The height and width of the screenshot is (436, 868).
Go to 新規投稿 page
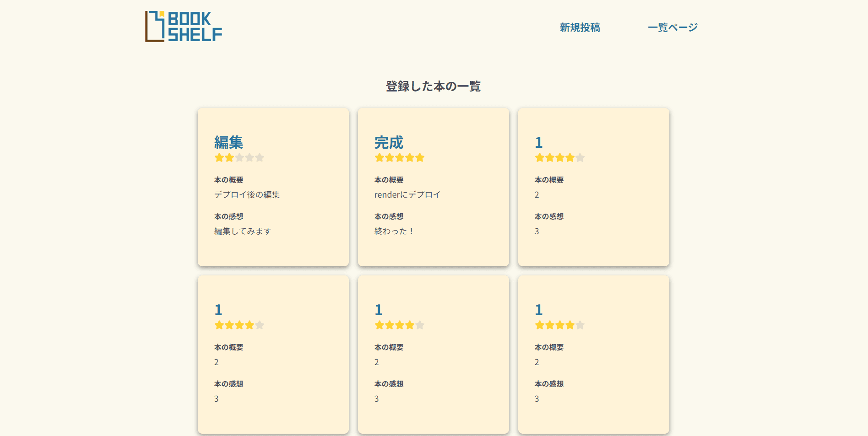pyautogui.click(x=580, y=27)
